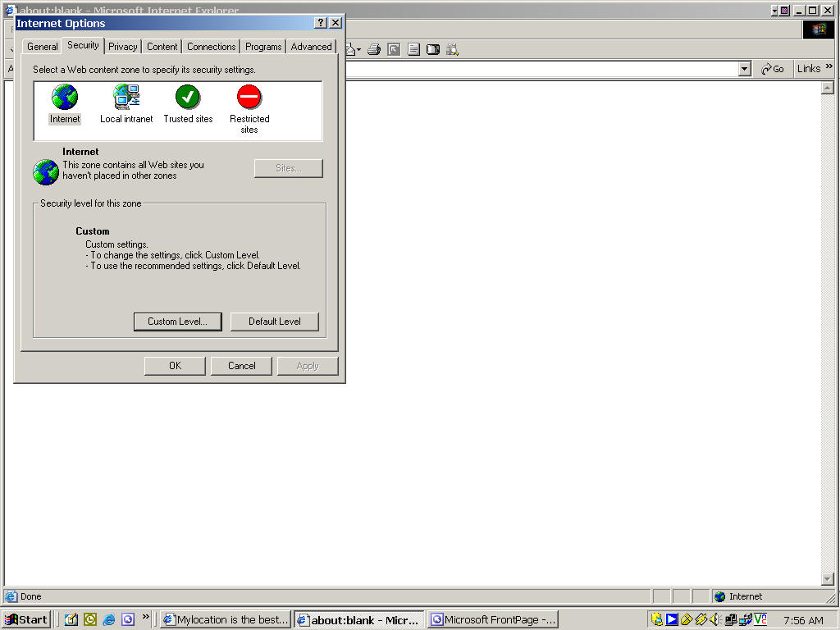
Task: Click the Print toolbar icon
Action: tap(374, 50)
